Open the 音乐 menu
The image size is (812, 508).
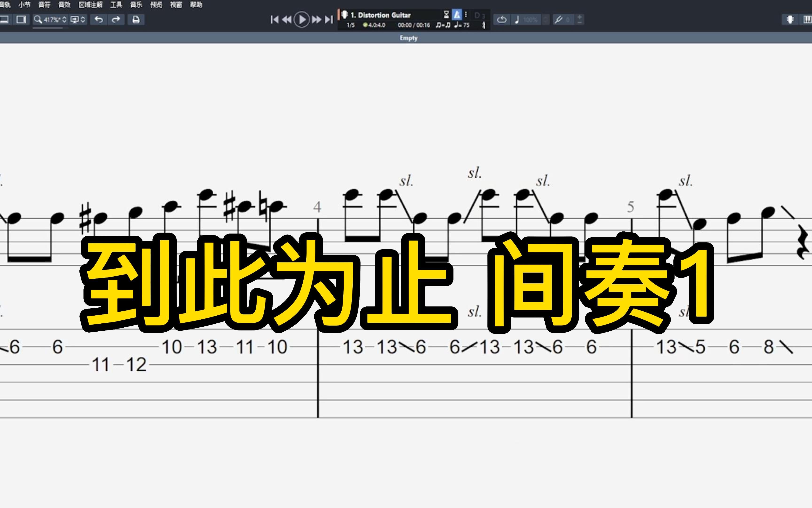(136, 5)
